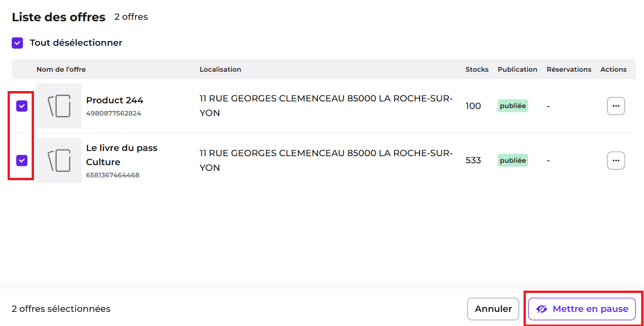644x326 pixels.
Task: Click the Nom de l'offre column header
Action: coord(61,69)
